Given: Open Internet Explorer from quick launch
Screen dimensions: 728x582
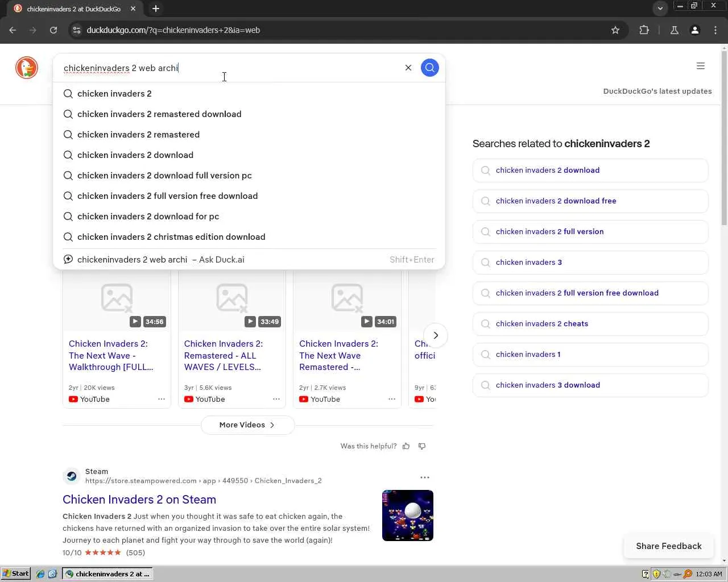Looking at the screenshot, I should [40, 574].
